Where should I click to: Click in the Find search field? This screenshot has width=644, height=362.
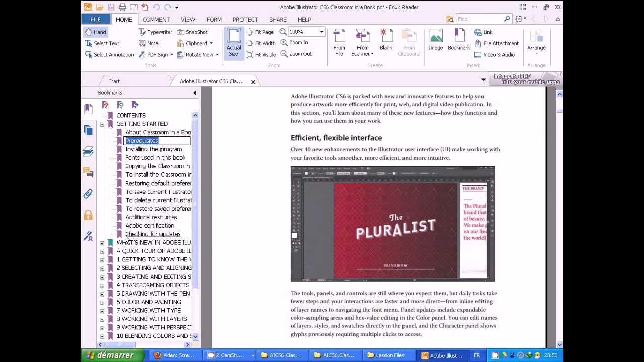pyautogui.click(x=479, y=19)
